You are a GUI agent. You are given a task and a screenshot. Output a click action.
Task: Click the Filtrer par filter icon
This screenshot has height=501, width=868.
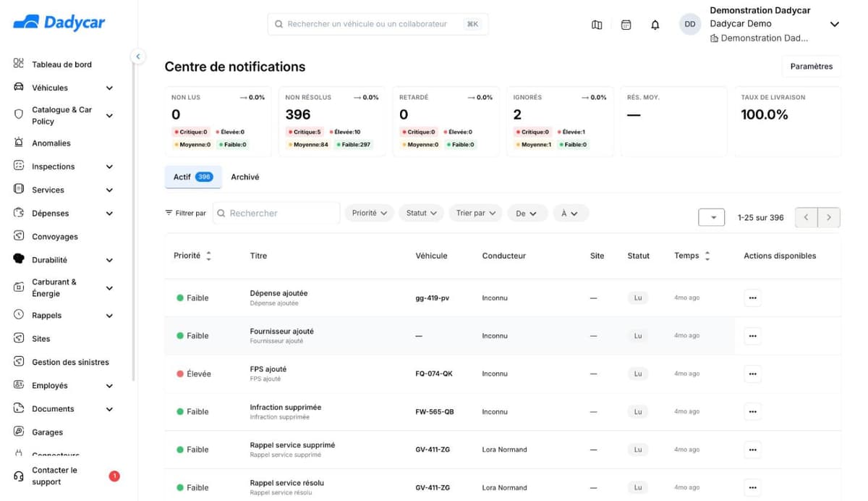tap(169, 213)
